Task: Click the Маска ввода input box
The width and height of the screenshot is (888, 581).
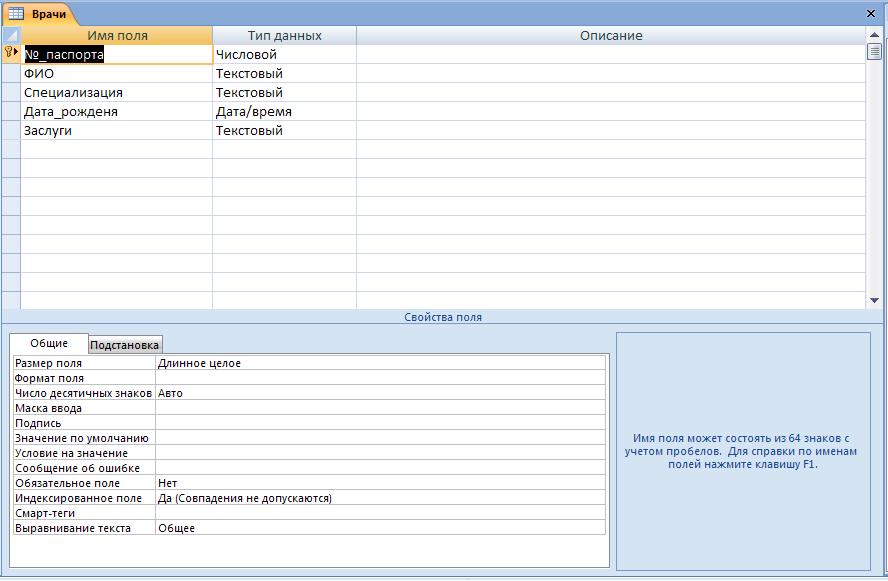Action: (x=381, y=408)
